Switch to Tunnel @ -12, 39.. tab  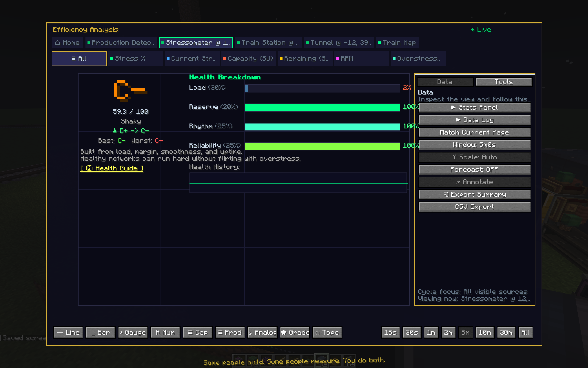pyautogui.click(x=339, y=43)
